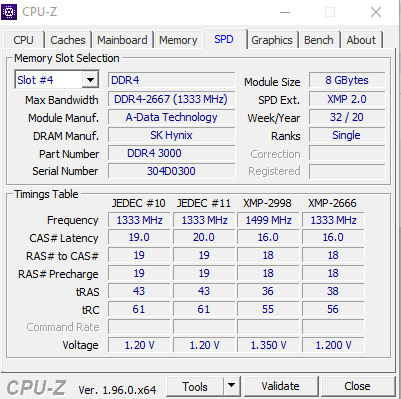Select the Slot #4 combo box
Viewport: 401px width, 399px height.
pyautogui.click(x=57, y=80)
